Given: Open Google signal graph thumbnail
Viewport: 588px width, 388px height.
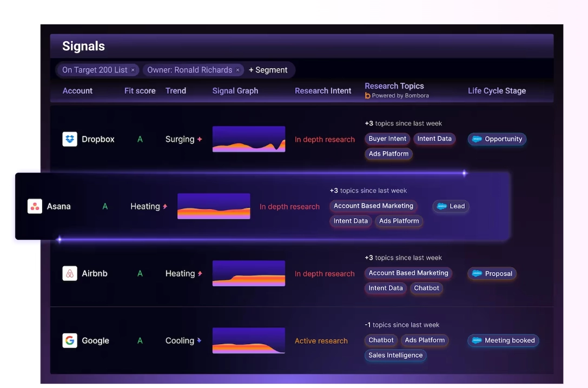Looking at the screenshot, I should [x=249, y=341].
